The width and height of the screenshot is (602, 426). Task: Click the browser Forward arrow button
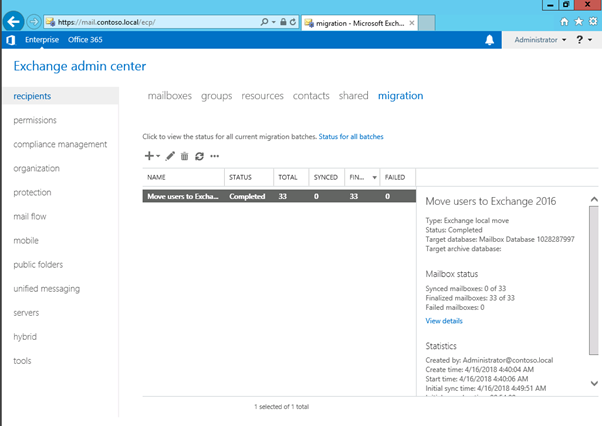pos(34,22)
